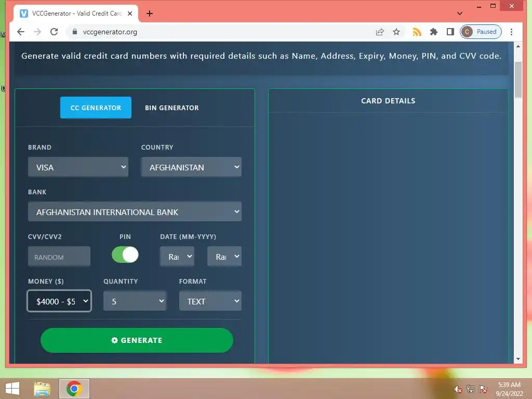Open the Bank dropdown list

click(x=135, y=212)
